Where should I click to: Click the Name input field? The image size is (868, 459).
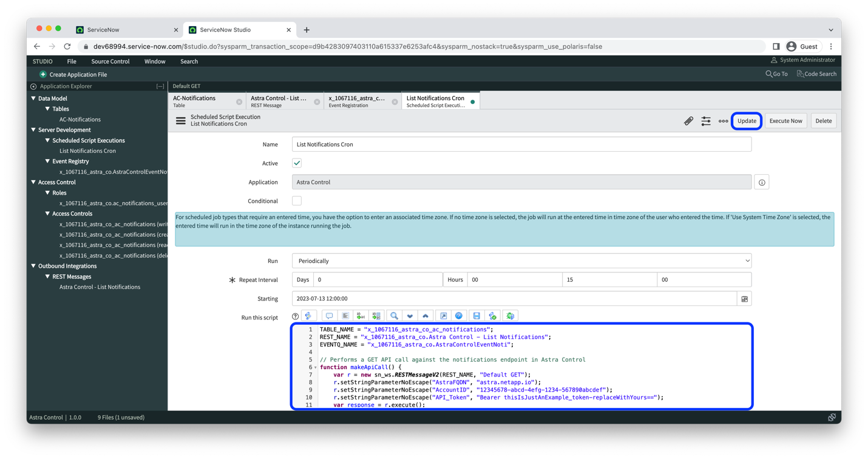pos(521,144)
